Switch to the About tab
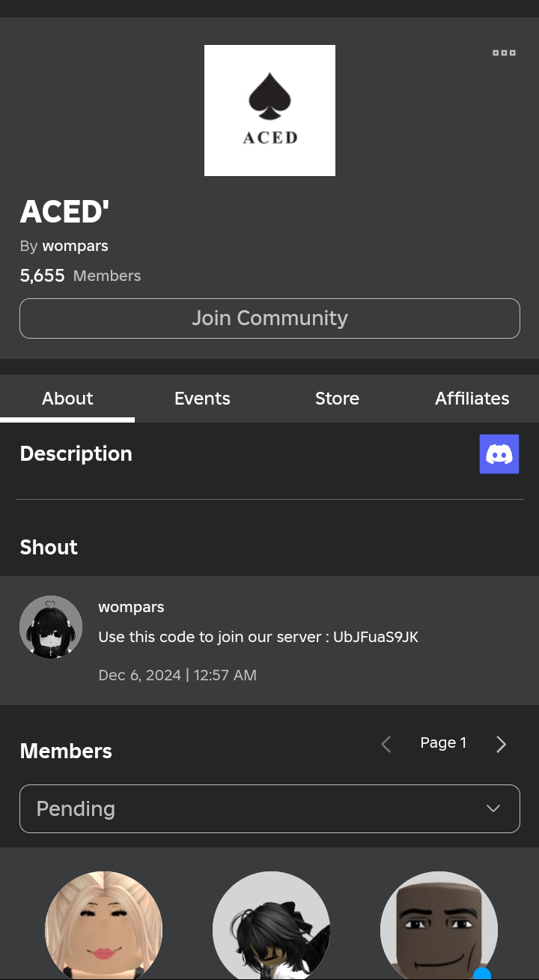This screenshot has width=539, height=980. click(67, 399)
